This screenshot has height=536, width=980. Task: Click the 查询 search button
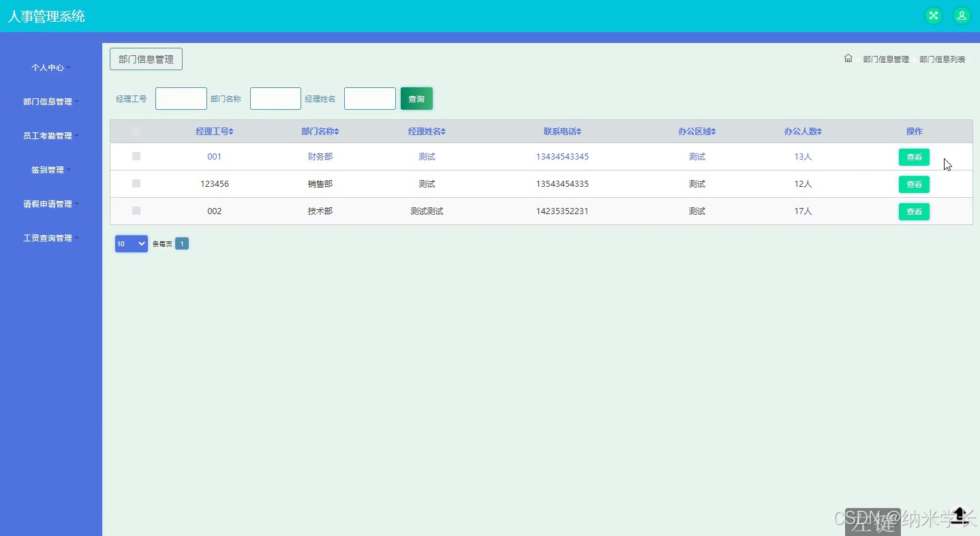pyautogui.click(x=416, y=99)
